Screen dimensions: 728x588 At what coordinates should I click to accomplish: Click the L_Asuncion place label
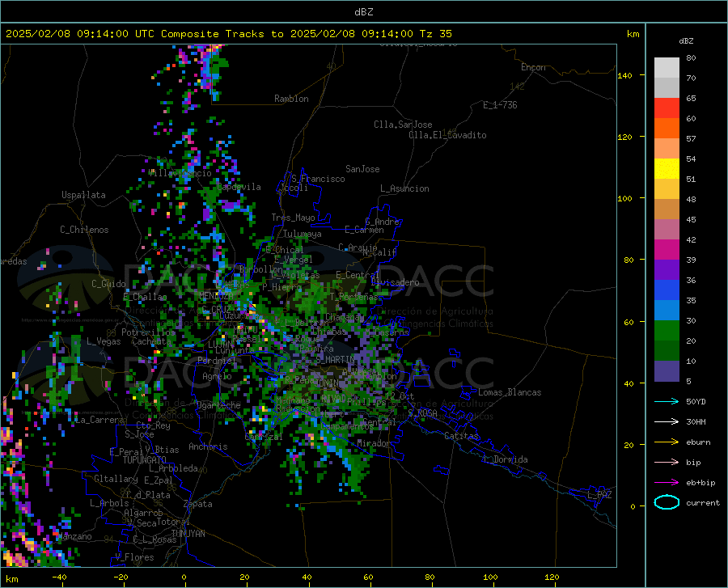coord(404,188)
